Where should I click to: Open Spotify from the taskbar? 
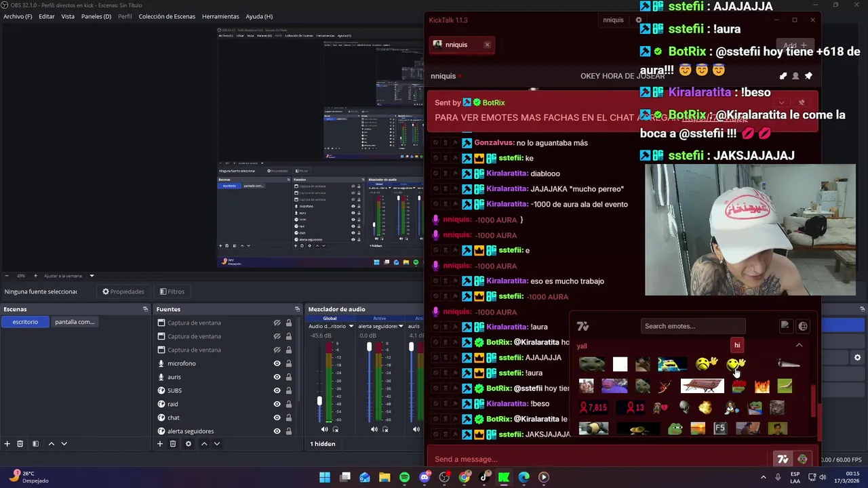(405, 477)
